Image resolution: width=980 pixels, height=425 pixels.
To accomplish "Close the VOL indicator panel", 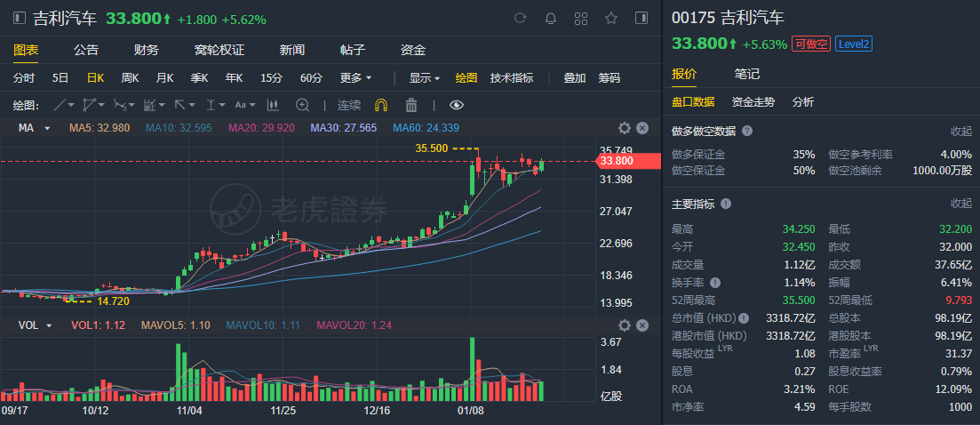I will [641, 325].
